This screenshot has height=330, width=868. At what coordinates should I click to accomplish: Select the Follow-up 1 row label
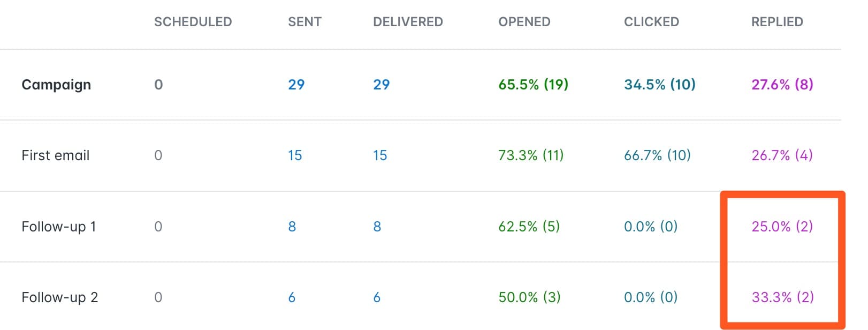click(x=59, y=227)
